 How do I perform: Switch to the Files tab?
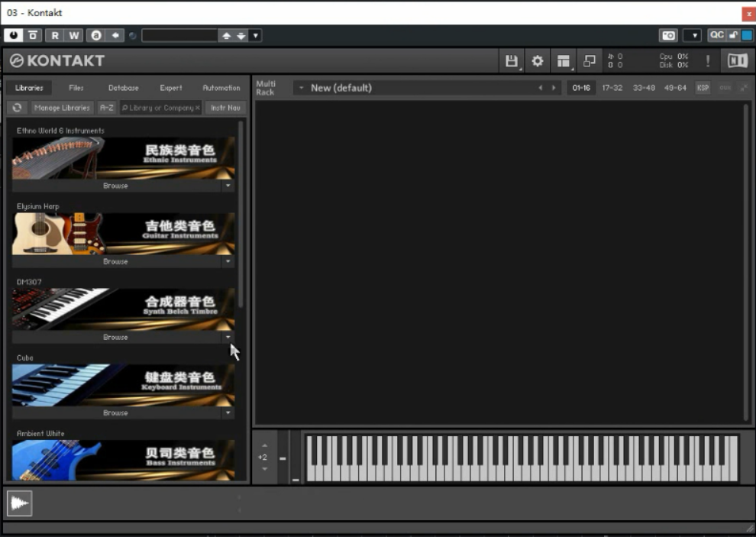[x=76, y=88]
